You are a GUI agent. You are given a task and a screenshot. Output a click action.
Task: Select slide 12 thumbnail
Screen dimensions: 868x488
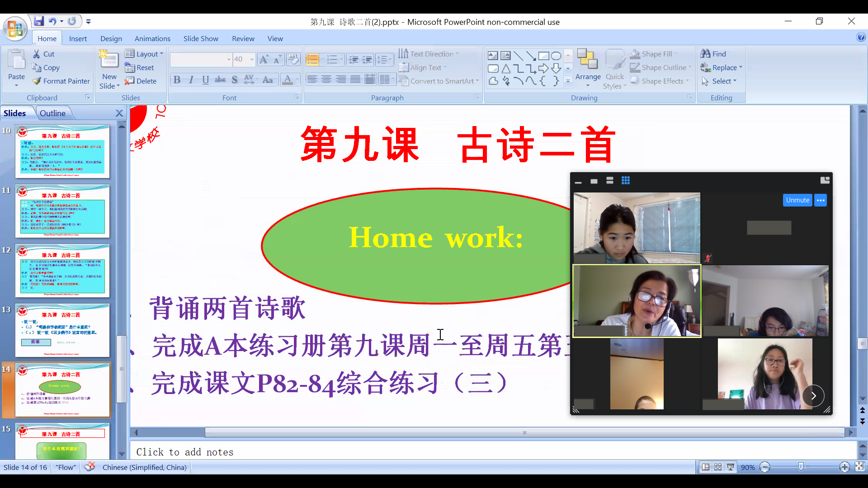pos(62,270)
